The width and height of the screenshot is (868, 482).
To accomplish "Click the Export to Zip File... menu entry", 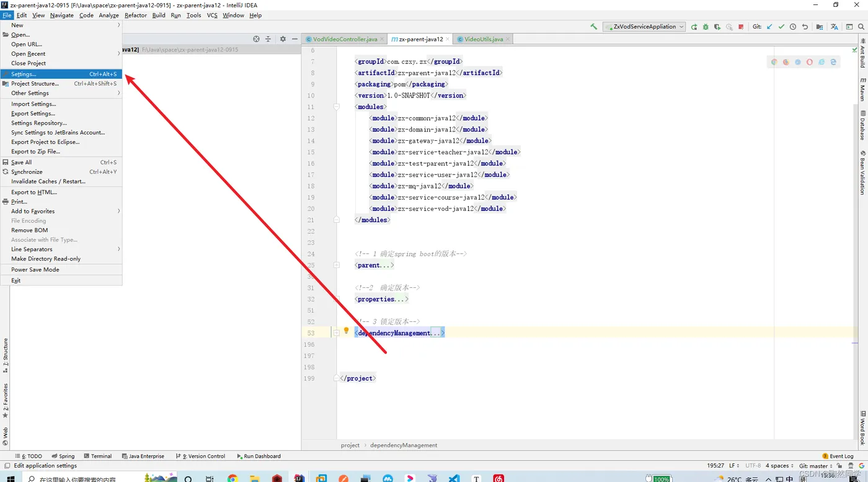I will (x=61, y=151).
